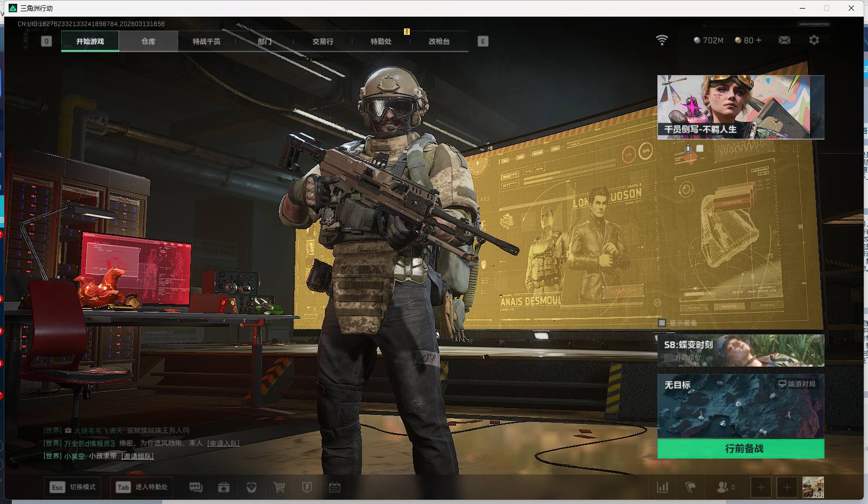Click the 三角洲行动 window title icon

(13, 8)
